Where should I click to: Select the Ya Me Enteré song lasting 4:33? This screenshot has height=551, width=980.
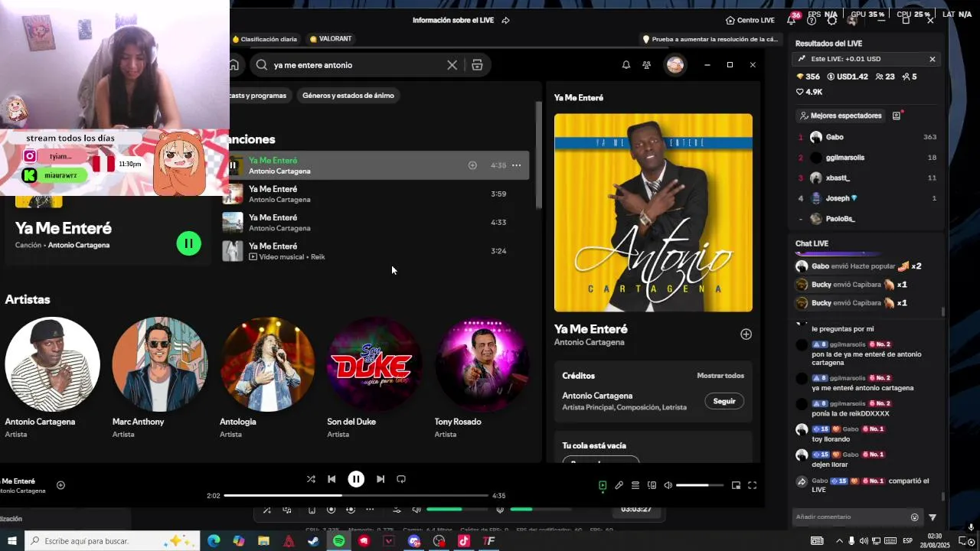pyautogui.click(x=375, y=223)
